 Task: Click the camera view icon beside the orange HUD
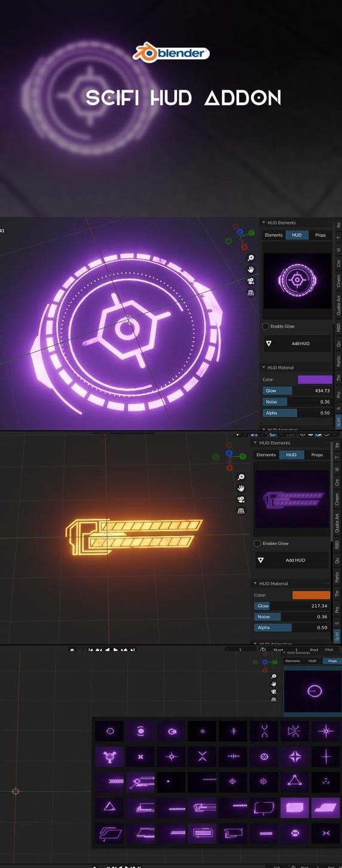(241, 500)
